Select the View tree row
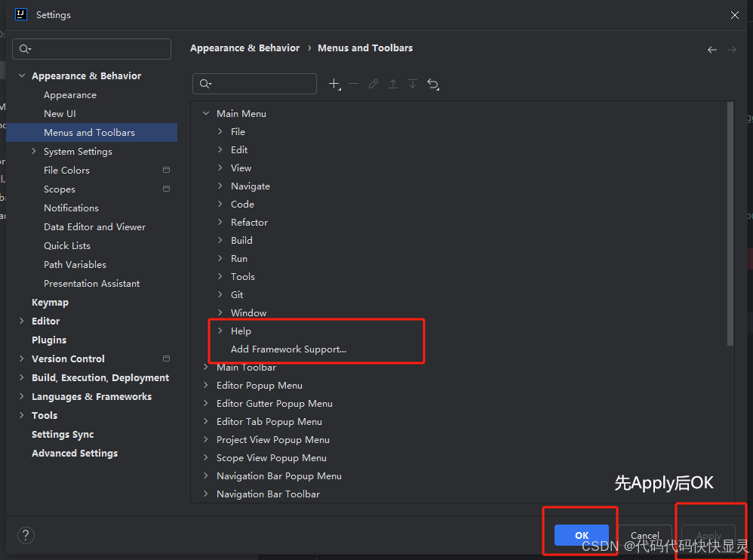 click(241, 168)
